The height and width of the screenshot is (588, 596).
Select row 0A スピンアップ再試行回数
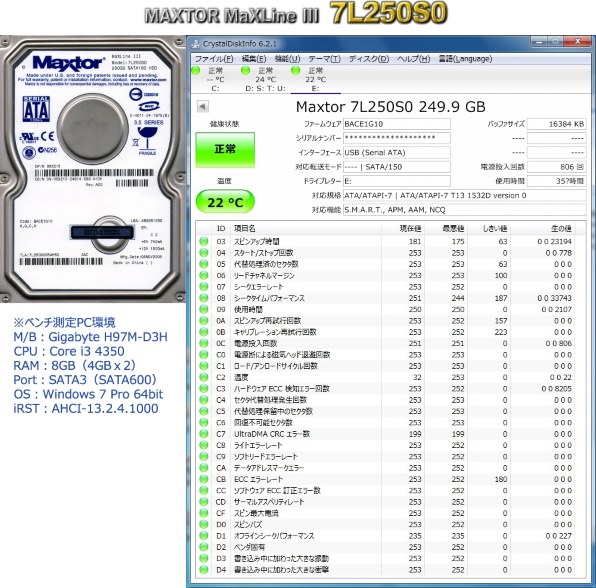pyautogui.click(x=385, y=321)
